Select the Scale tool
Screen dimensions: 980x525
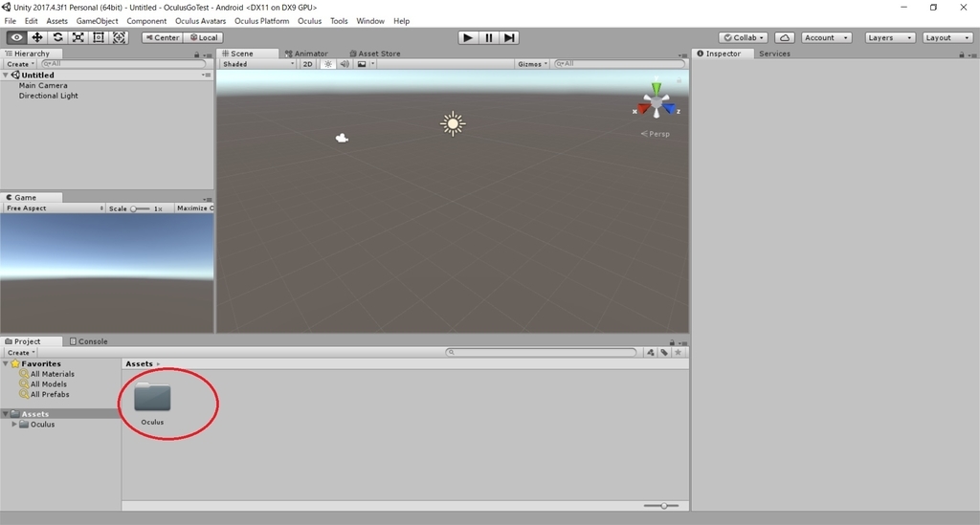tap(78, 37)
